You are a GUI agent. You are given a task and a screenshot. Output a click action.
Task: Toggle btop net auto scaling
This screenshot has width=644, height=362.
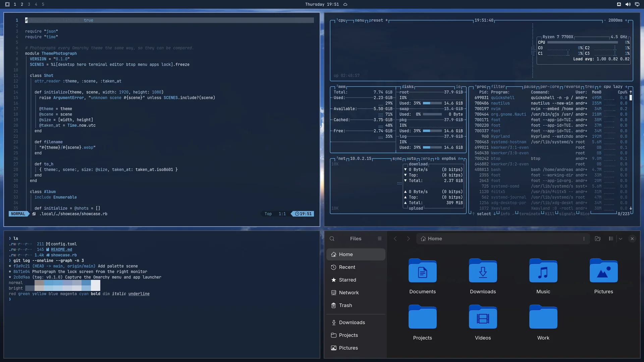click(411, 159)
